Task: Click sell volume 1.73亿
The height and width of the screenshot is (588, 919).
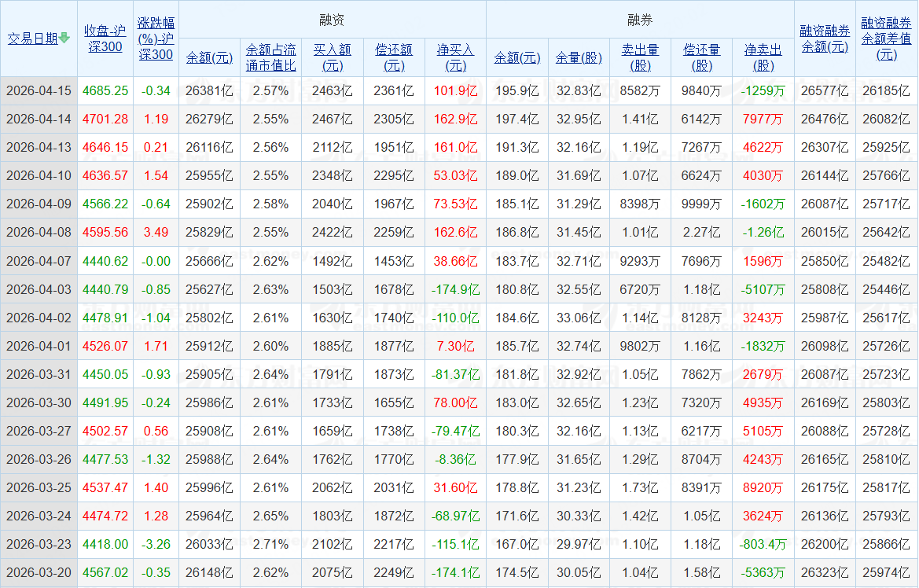Action: (640, 487)
